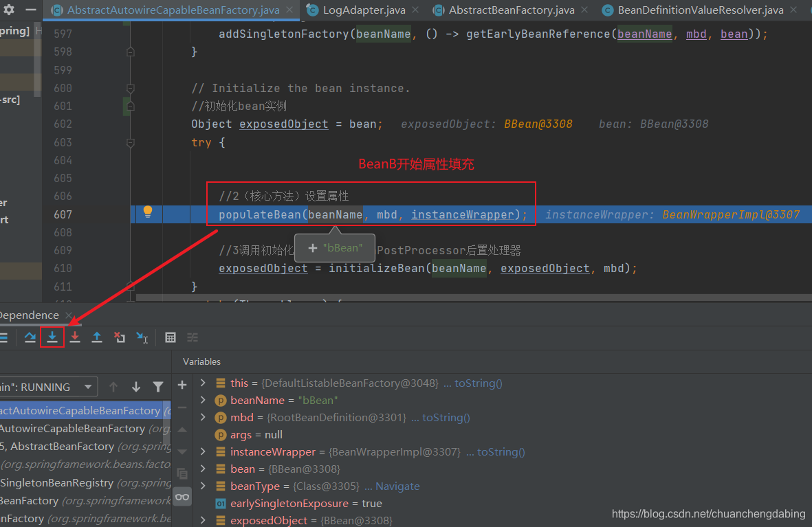Switch to the AbstractAutowireCapableBeanFactory.java tab

pos(173,10)
